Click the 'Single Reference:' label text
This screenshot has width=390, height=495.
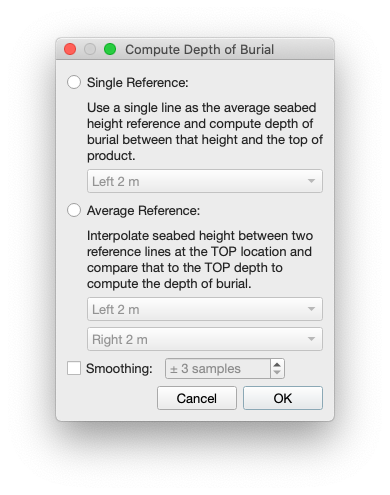(138, 82)
